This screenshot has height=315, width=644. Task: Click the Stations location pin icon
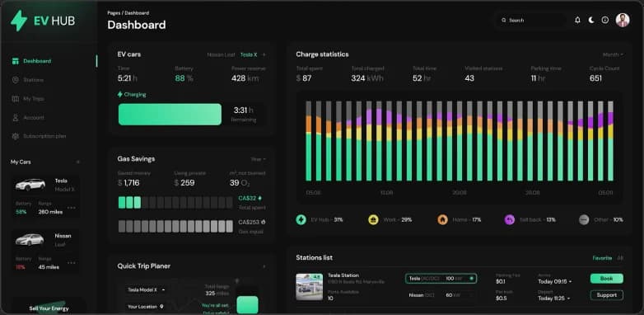(16, 80)
